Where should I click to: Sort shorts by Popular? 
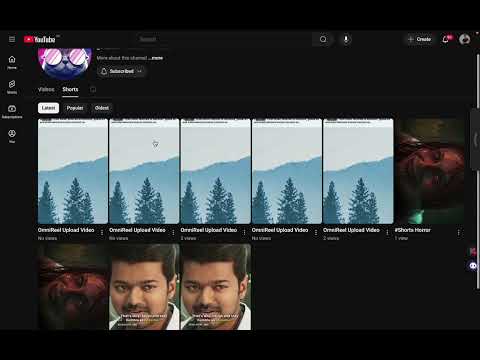tap(75, 108)
